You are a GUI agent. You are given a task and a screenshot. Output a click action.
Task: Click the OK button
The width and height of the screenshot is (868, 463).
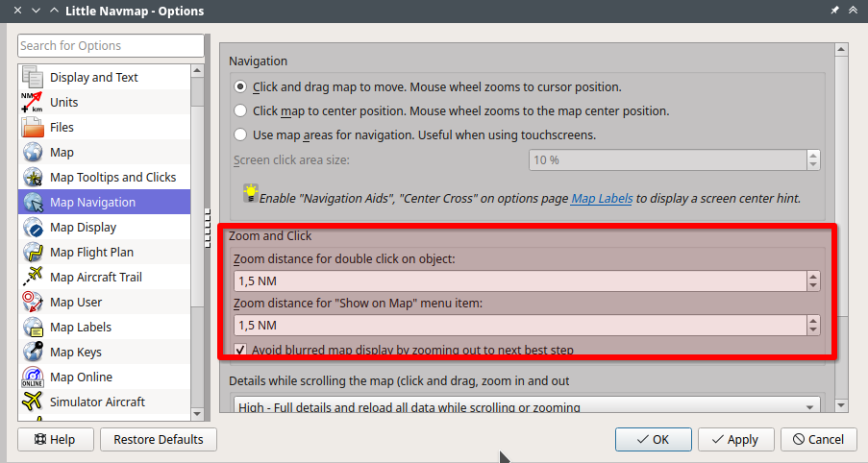pos(654,439)
